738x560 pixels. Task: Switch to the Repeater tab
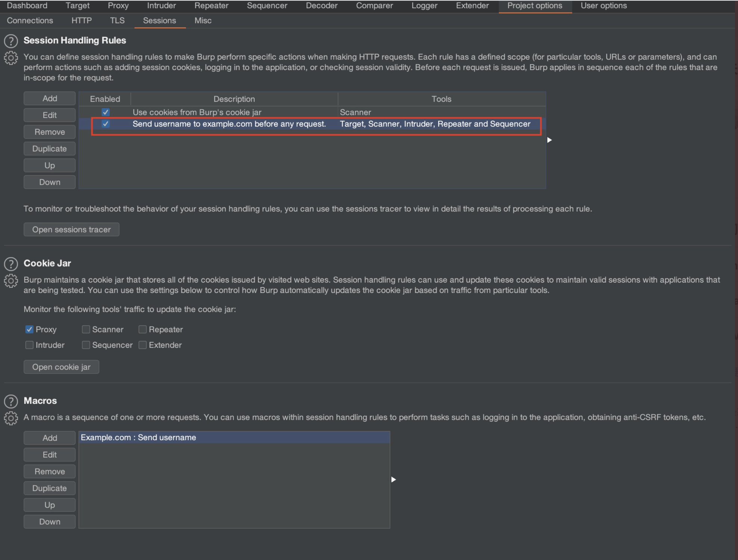[x=211, y=6]
